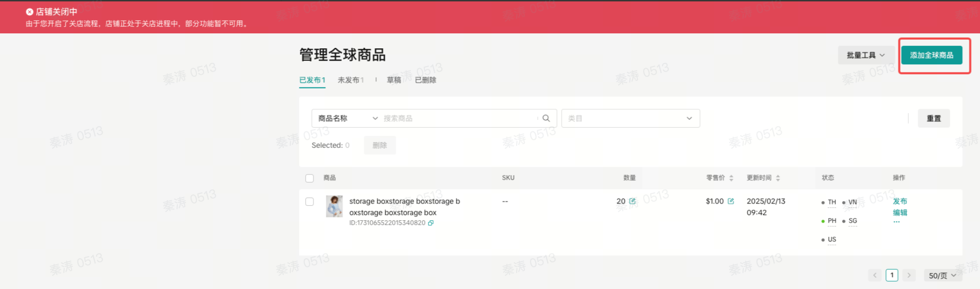Change the 50/页 page size dropdown
Viewport: 980px width, 289px height.
942,275
